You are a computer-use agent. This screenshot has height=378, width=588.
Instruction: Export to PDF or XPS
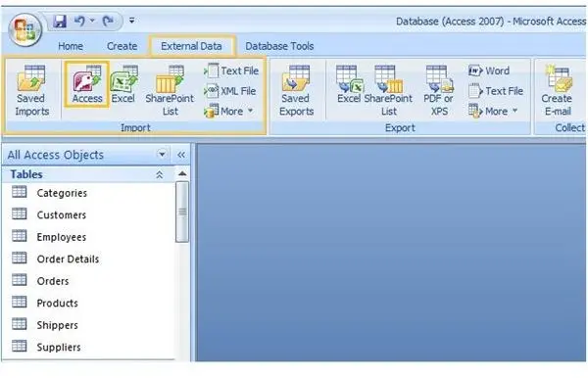pos(439,91)
